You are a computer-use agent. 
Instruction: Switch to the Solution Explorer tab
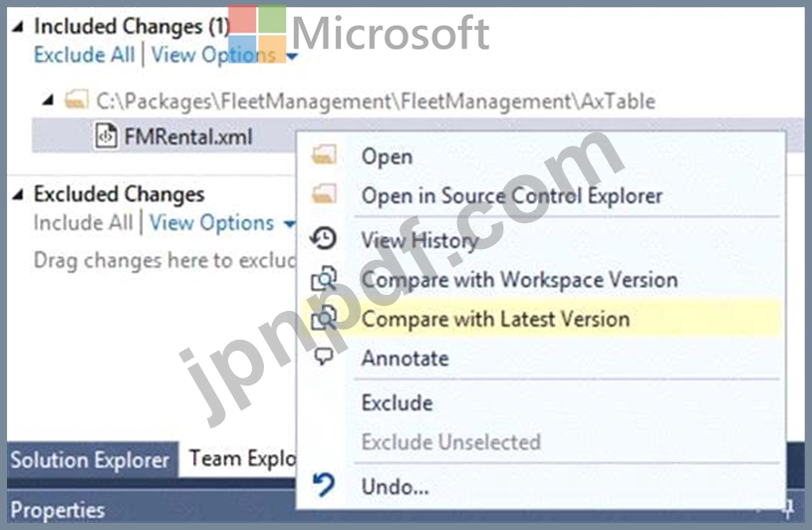click(90, 460)
